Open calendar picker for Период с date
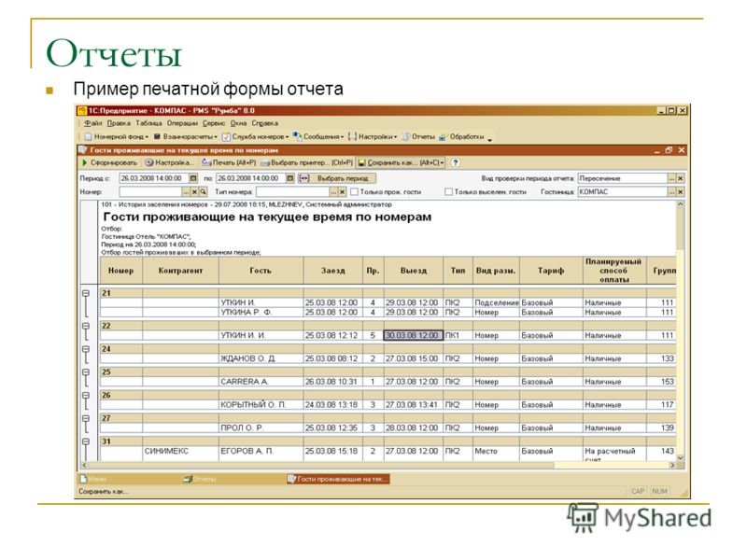The height and width of the screenshot is (560, 747). tap(193, 178)
